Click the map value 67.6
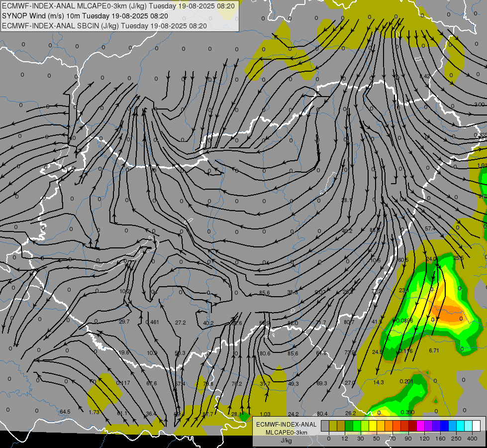 152,383
